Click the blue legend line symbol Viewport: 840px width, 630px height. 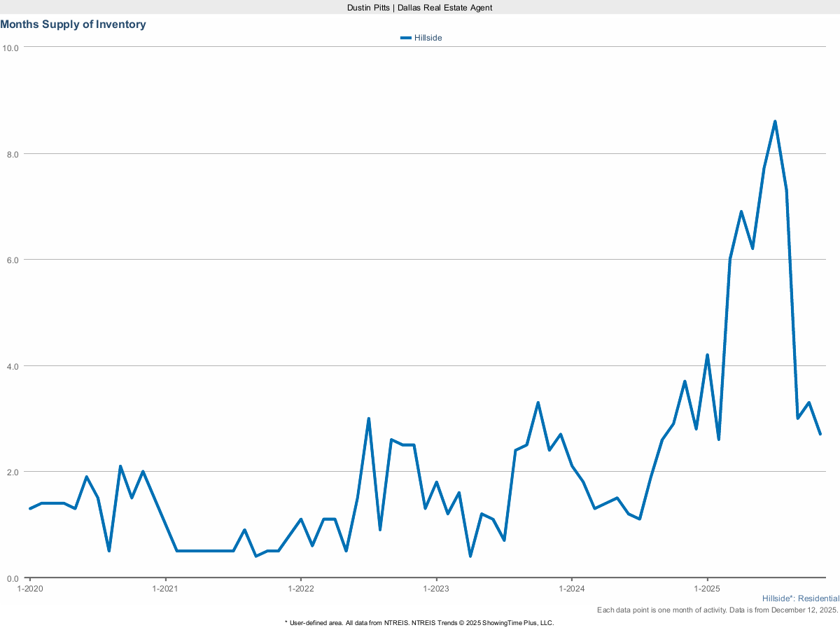click(x=405, y=38)
